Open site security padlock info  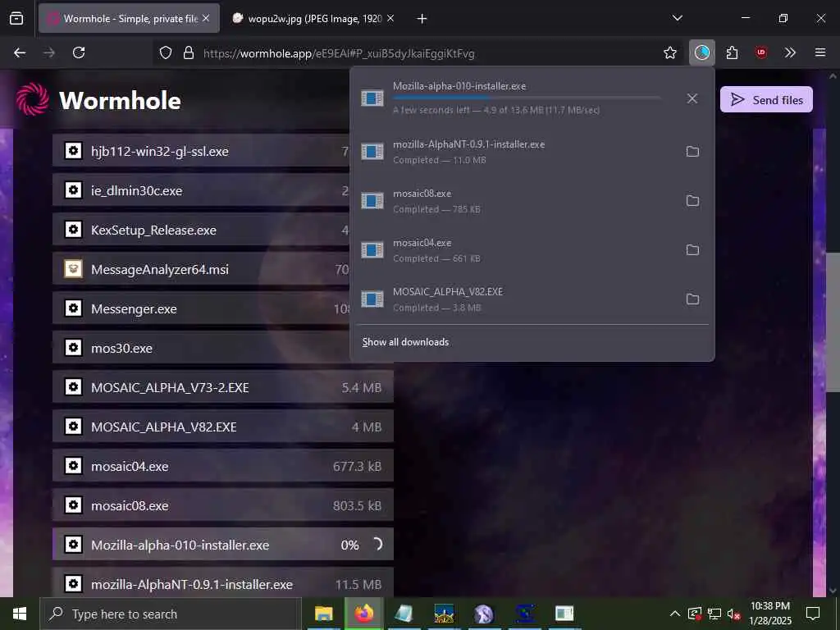(x=188, y=53)
